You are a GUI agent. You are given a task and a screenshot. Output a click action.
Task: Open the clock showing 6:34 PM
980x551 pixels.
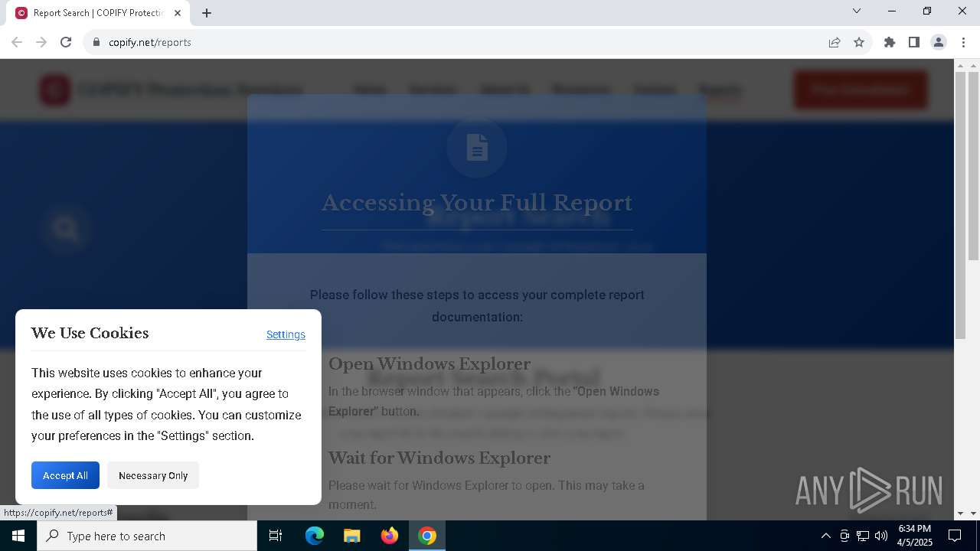tap(915, 536)
